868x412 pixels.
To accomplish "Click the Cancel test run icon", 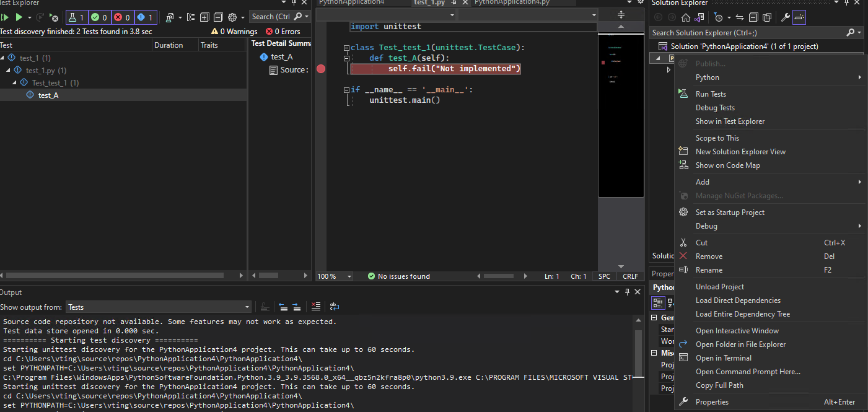I will coord(54,17).
